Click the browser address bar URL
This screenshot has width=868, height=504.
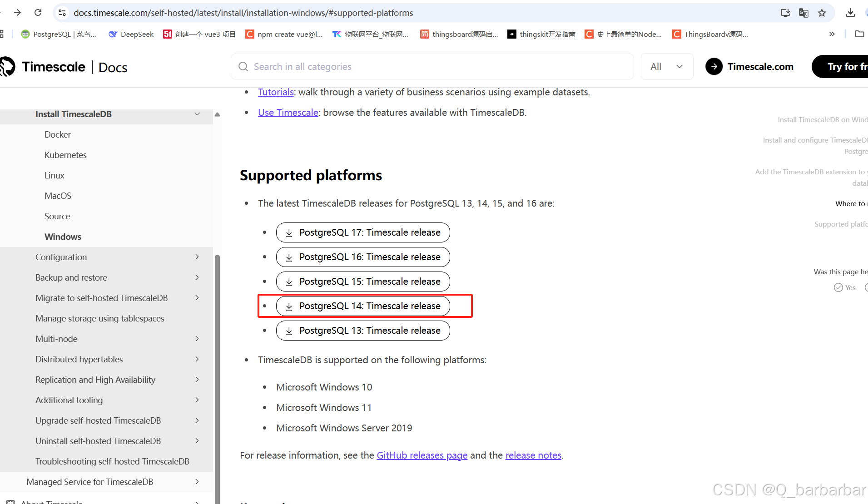pyautogui.click(x=243, y=13)
